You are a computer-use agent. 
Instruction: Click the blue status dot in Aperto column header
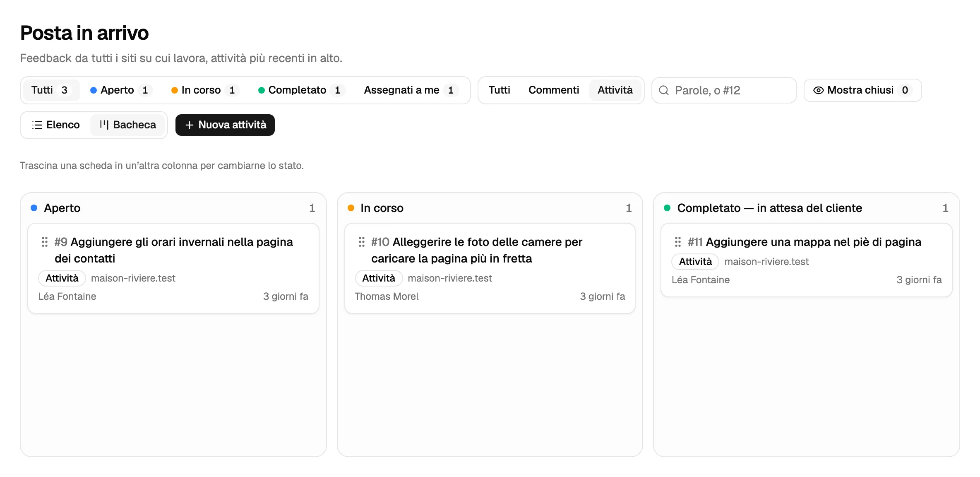click(x=34, y=208)
